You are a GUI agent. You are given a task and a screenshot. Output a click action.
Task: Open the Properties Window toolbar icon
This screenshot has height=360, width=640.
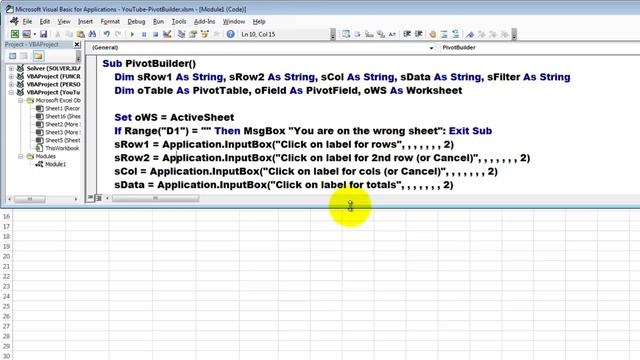pos(193,34)
